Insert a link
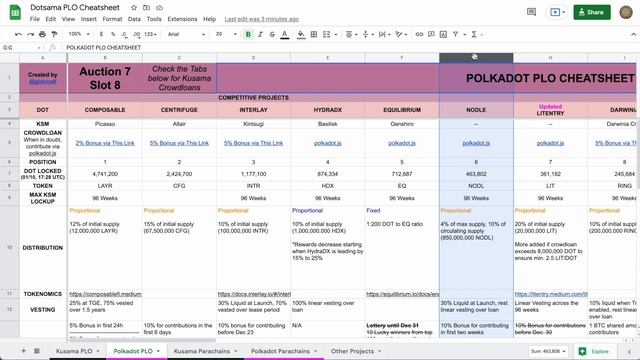The width and height of the screenshot is (640, 360). pyautogui.click(x=419, y=35)
